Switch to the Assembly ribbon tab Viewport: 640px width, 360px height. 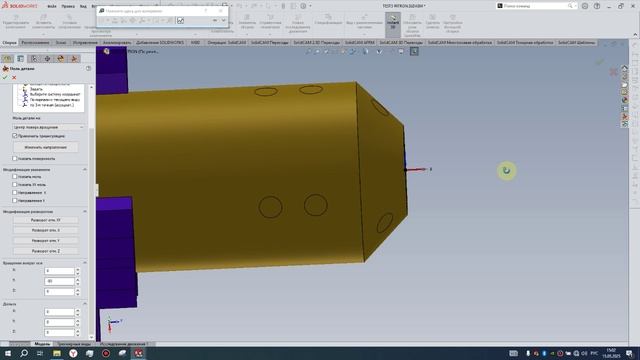click(9, 42)
